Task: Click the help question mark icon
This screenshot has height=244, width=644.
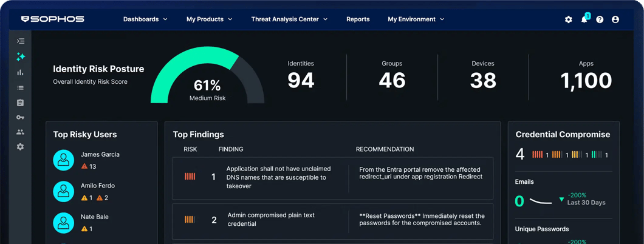Action: point(600,19)
